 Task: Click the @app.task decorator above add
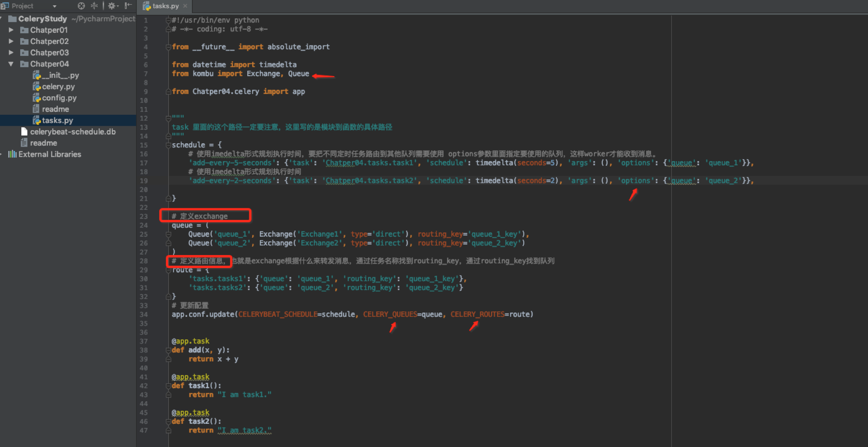click(x=190, y=341)
